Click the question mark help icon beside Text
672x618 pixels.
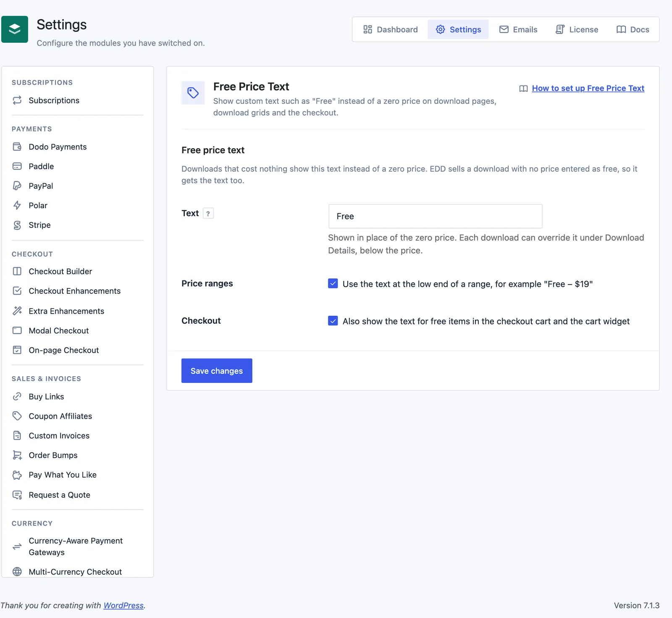[x=208, y=213]
